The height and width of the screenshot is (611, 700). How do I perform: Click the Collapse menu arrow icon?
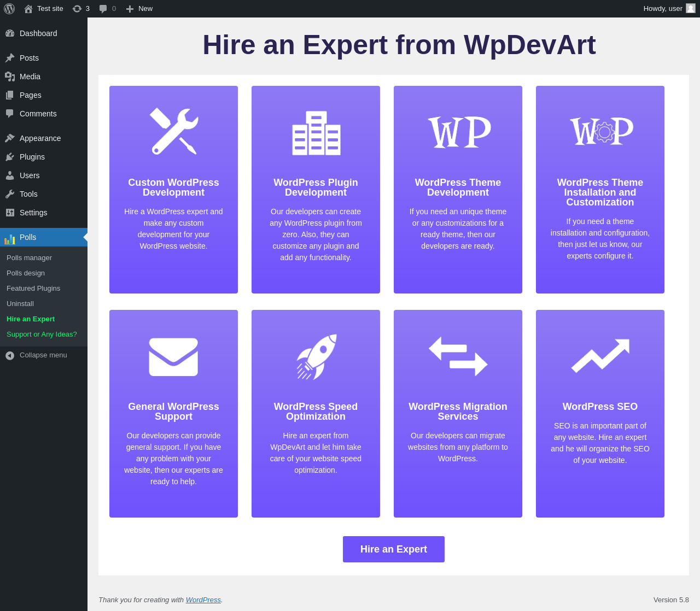click(10, 355)
